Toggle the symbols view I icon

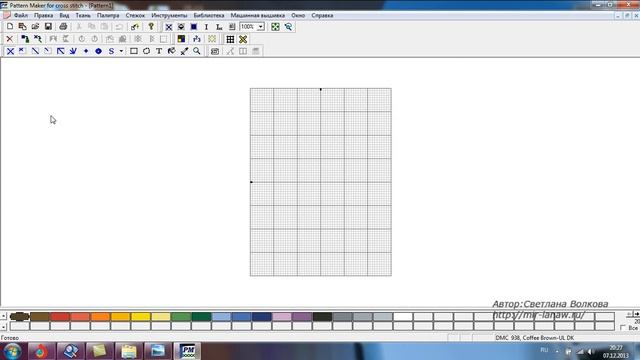207,27
